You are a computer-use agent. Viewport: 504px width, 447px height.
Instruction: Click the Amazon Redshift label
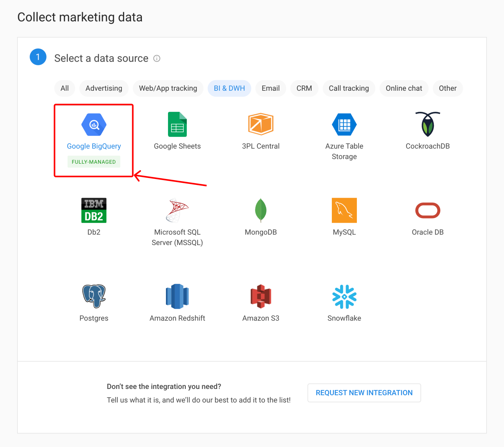pyautogui.click(x=177, y=318)
